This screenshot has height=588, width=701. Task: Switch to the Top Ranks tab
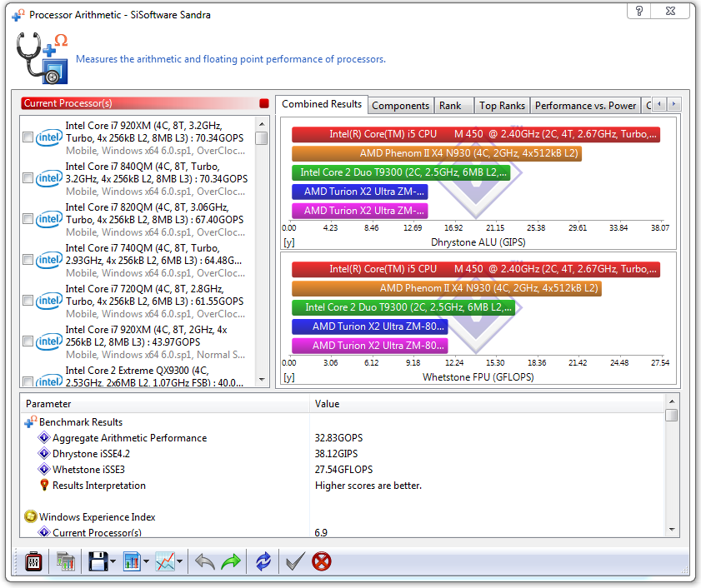[x=502, y=106]
